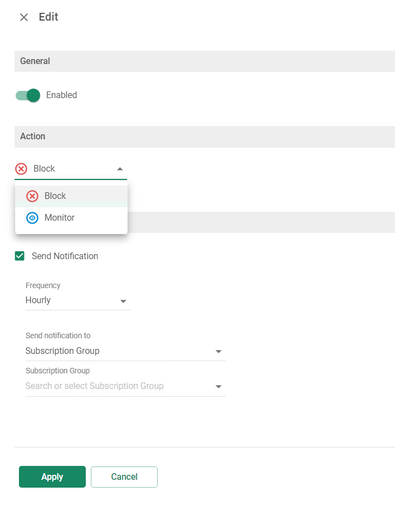Viewport: 400px width, 530px height.
Task: Click the Send Notification label text
Action: [x=65, y=256]
